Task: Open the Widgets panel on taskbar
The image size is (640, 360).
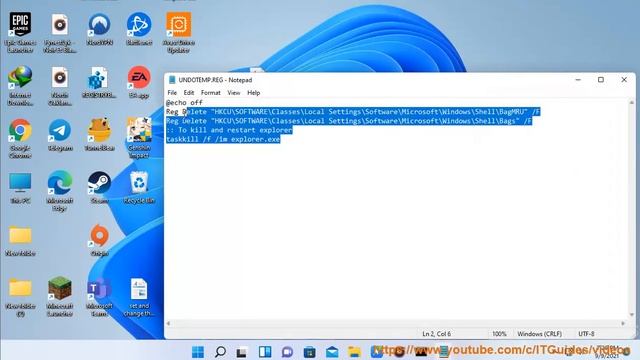Action: click(265, 351)
